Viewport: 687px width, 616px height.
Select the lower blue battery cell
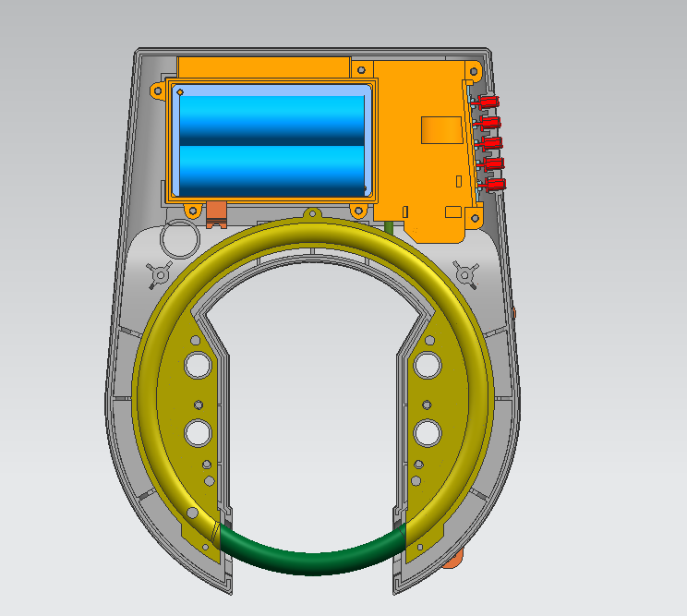[x=272, y=168]
